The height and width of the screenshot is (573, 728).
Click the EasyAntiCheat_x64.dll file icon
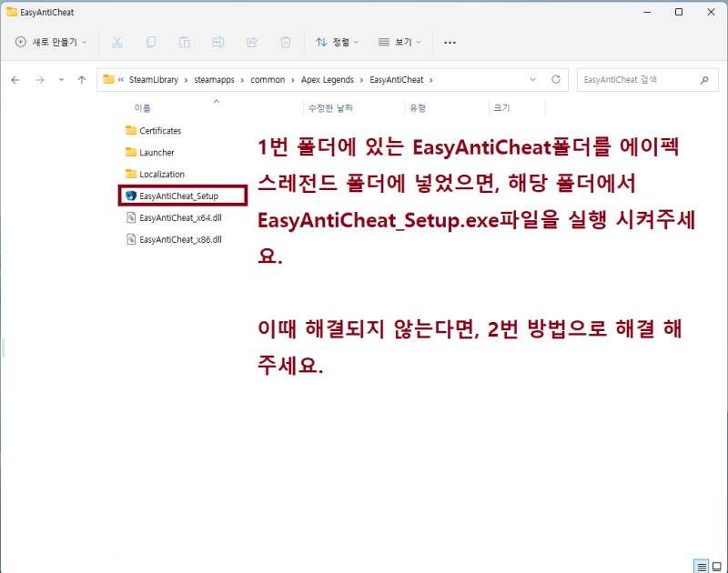pos(131,217)
